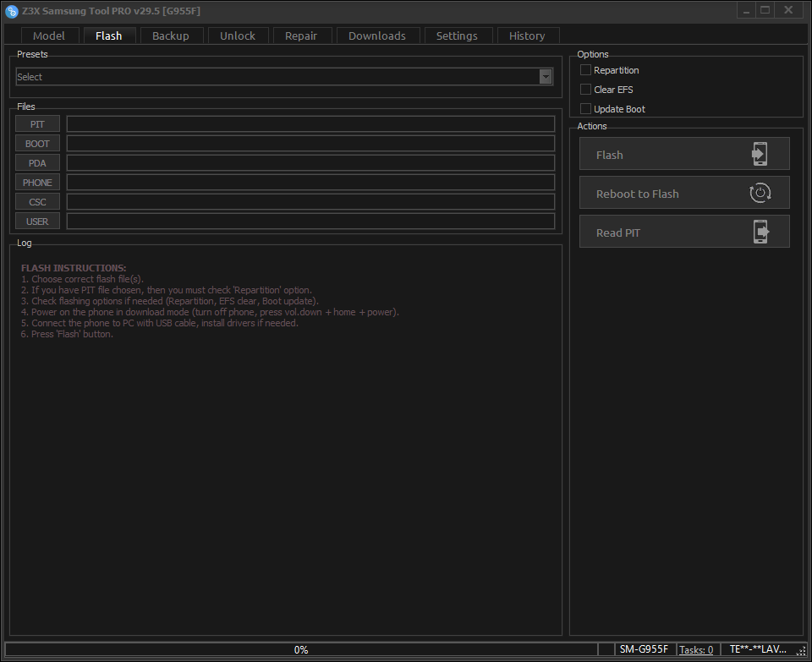Screen dimensions: 812x662
Task: Click the Reboot to Flash button
Action: click(684, 193)
